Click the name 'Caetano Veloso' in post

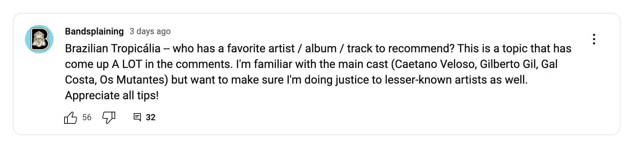tap(435, 64)
